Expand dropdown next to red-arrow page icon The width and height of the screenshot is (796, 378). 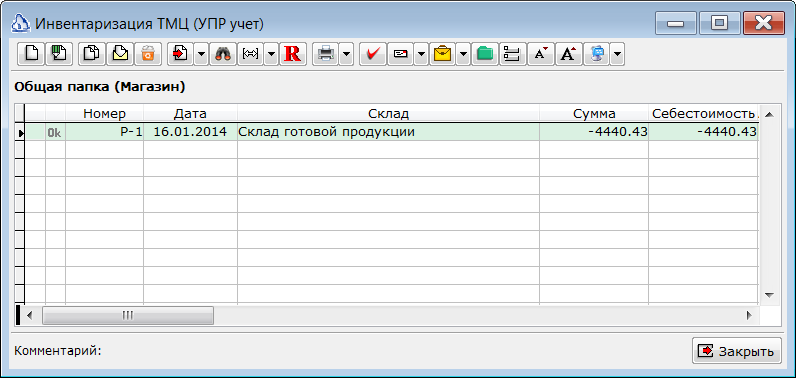[x=202, y=53]
